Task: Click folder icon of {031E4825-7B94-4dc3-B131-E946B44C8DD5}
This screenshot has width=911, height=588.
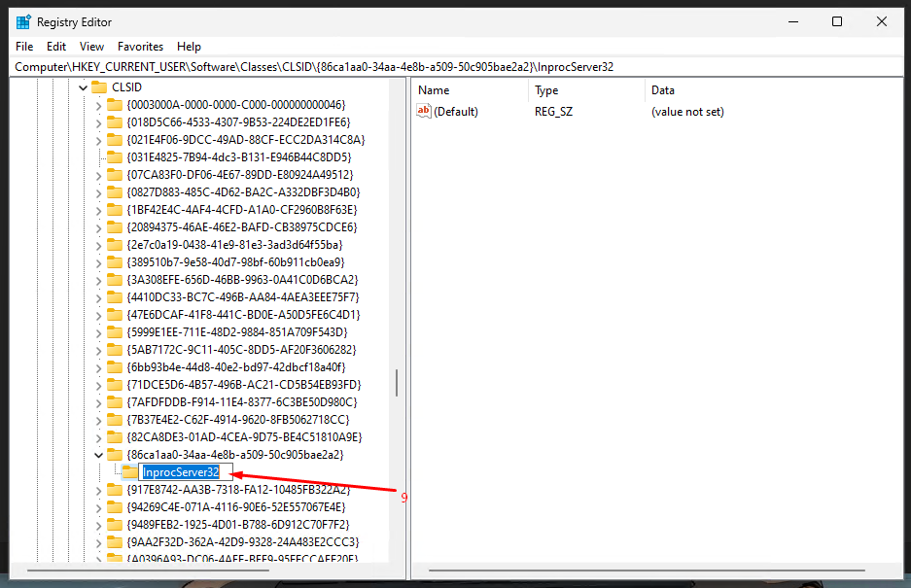Action: (x=115, y=157)
